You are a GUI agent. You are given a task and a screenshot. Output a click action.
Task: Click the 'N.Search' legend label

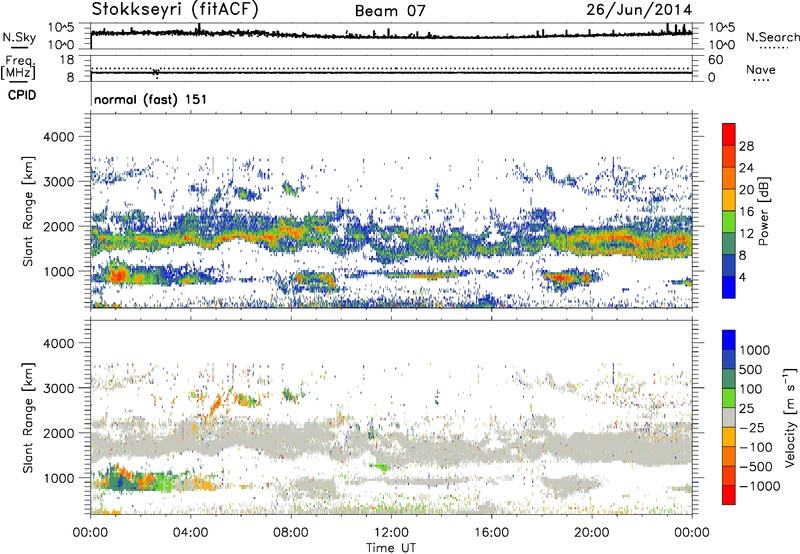(772, 37)
